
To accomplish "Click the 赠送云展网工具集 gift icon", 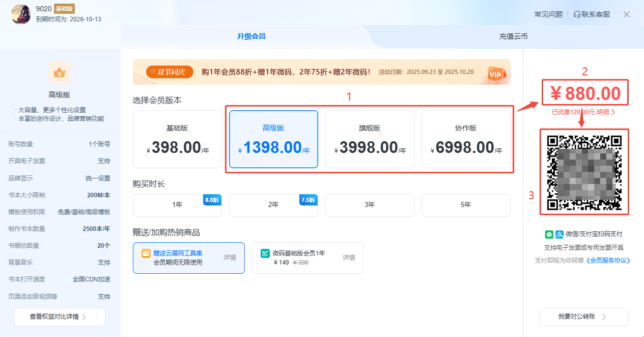I will (x=146, y=253).
